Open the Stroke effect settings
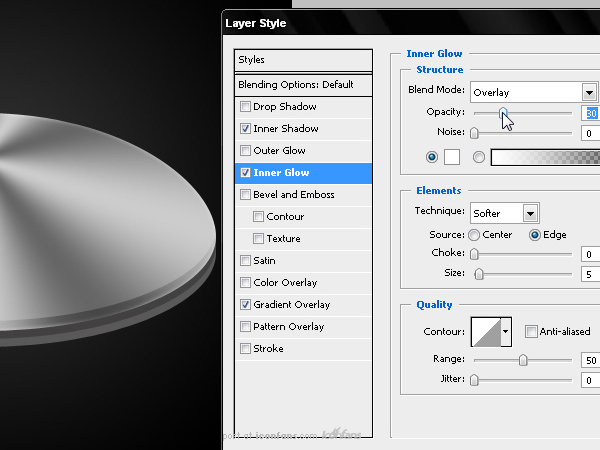Screen dimensions: 600x450 tap(303, 349)
